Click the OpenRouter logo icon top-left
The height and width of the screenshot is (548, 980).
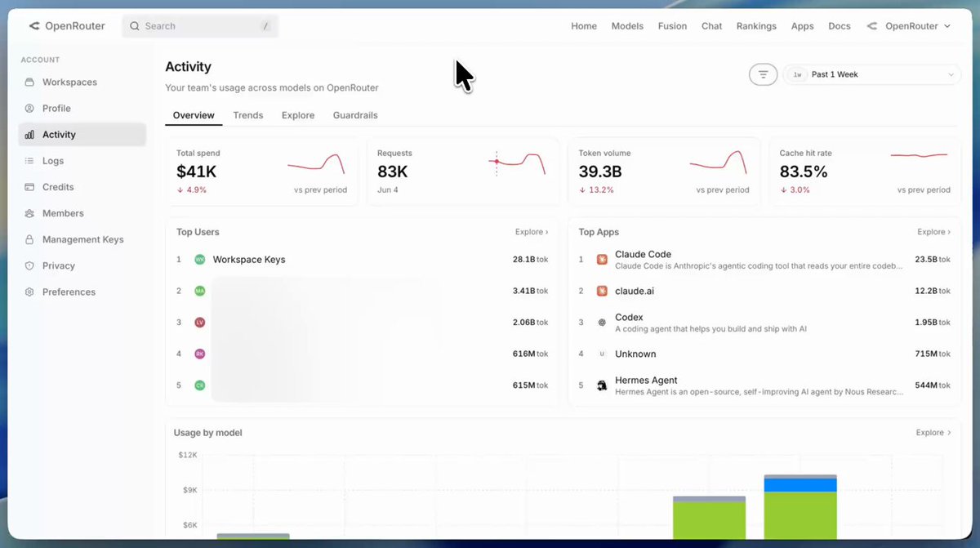tap(34, 26)
